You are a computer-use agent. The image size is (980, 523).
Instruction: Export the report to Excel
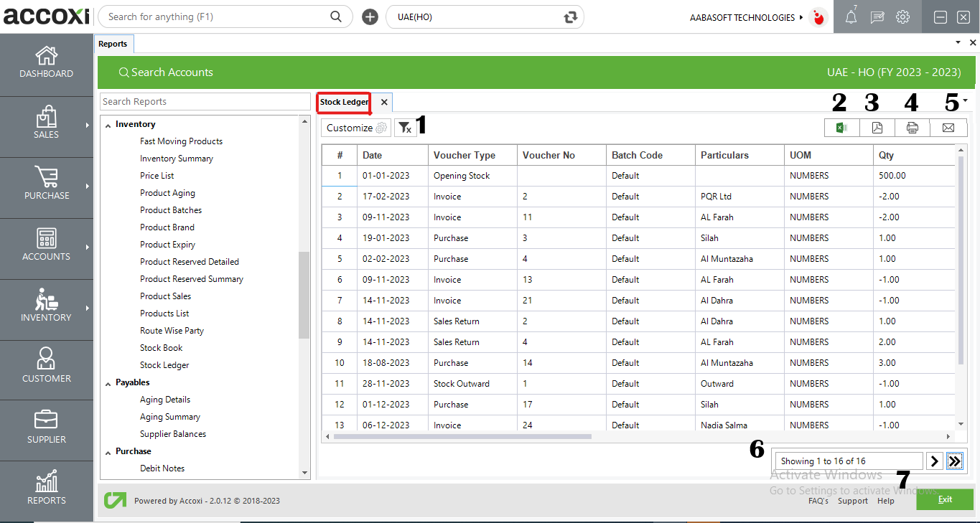click(841, 127)
